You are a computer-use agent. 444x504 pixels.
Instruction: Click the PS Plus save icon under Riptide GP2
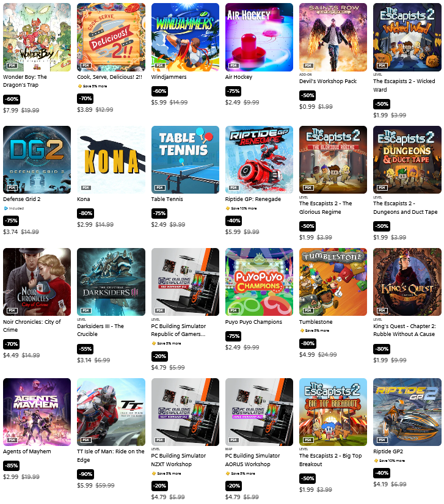tap(376, 461)
